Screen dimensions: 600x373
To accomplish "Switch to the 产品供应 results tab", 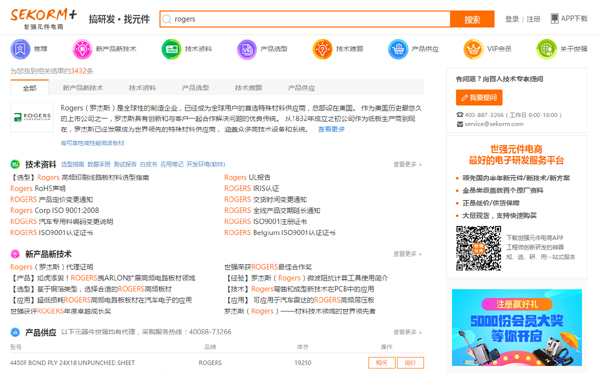I will pyautogui.click(x=302, y=88).
